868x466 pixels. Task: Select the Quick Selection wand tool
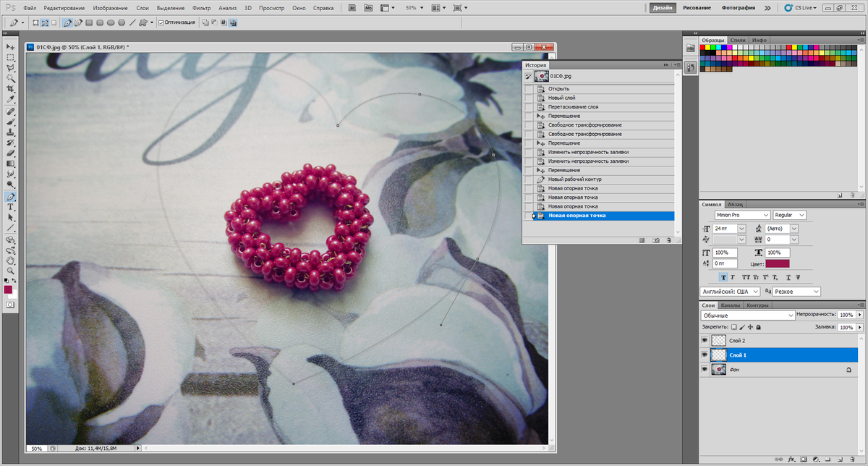10,77
